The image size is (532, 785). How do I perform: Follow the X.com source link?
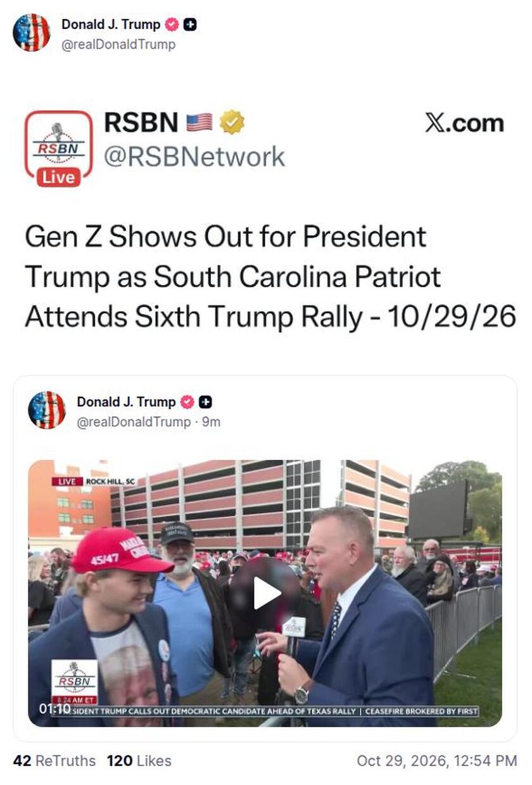pos(464,123)
